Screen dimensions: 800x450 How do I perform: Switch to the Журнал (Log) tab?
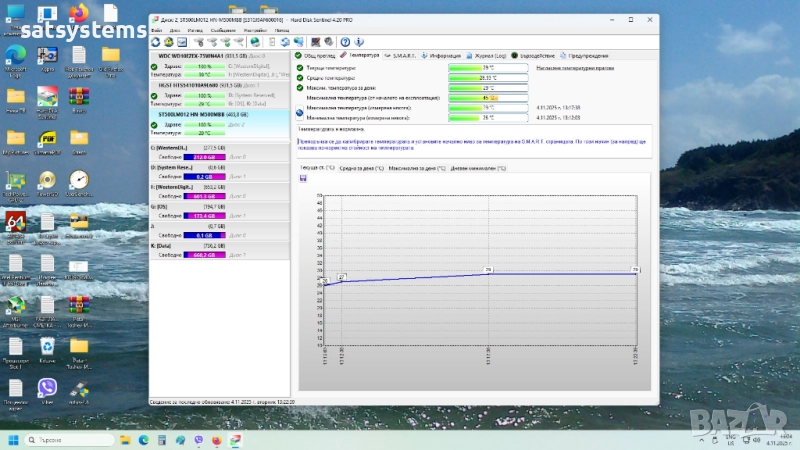488,55
